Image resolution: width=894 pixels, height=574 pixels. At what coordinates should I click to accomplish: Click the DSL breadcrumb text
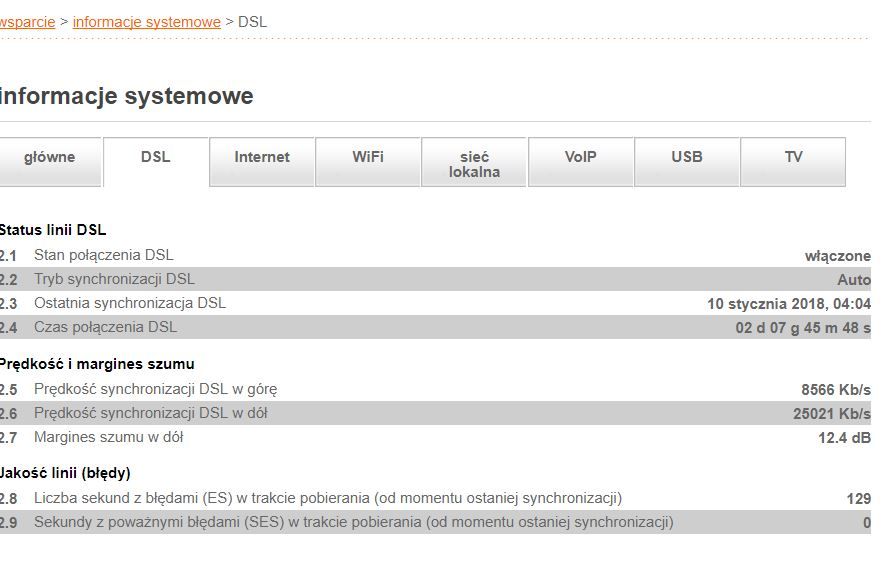[253, 22]
